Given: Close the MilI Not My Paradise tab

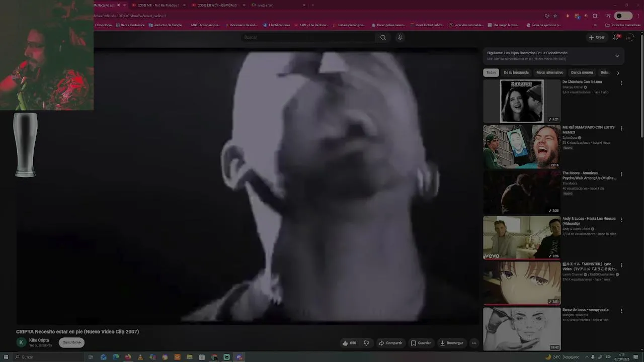Looking at the screenshot, I should (184, 5).
